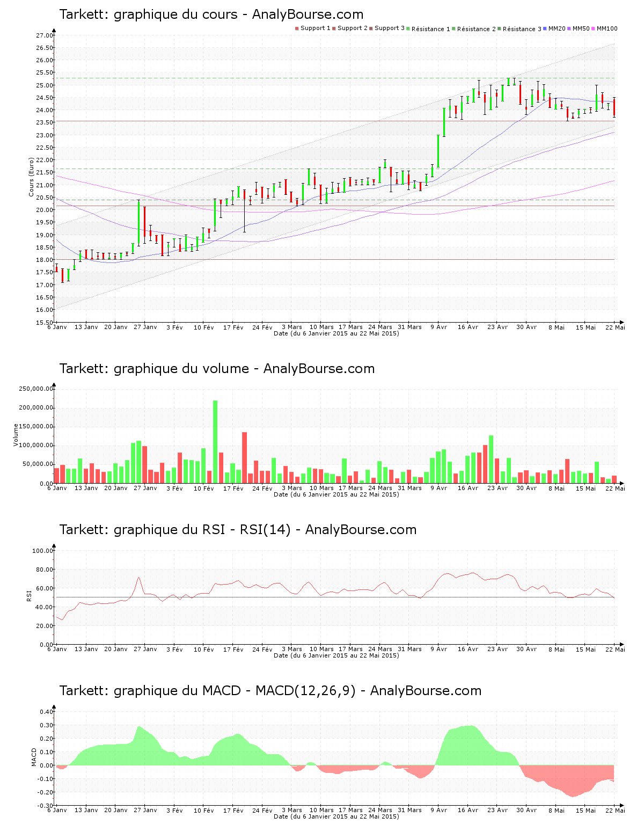Click the 100,000.00 volume axis value
Screen dimensions: 644x832
pyautogui.click(x=36, y=446)
